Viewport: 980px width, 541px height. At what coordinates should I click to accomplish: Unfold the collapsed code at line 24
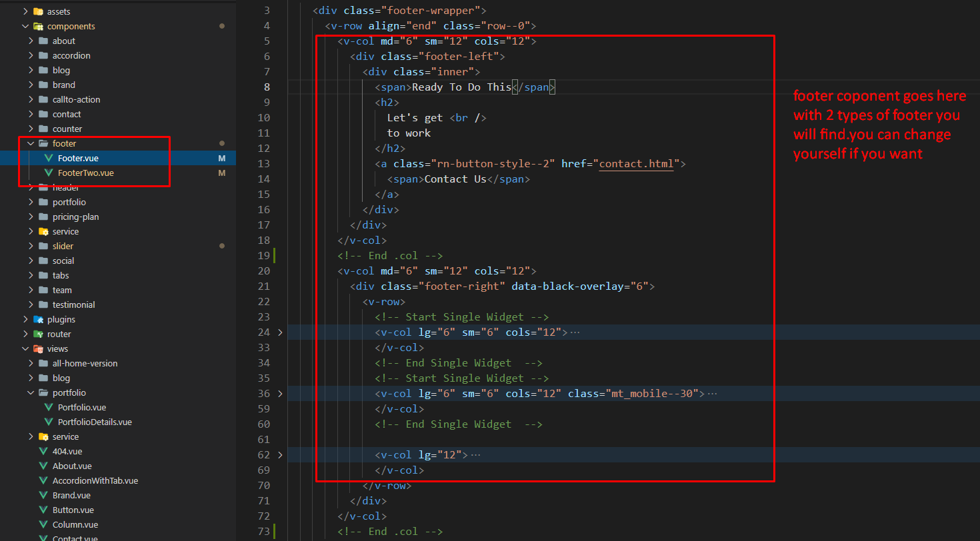(280, 332)
